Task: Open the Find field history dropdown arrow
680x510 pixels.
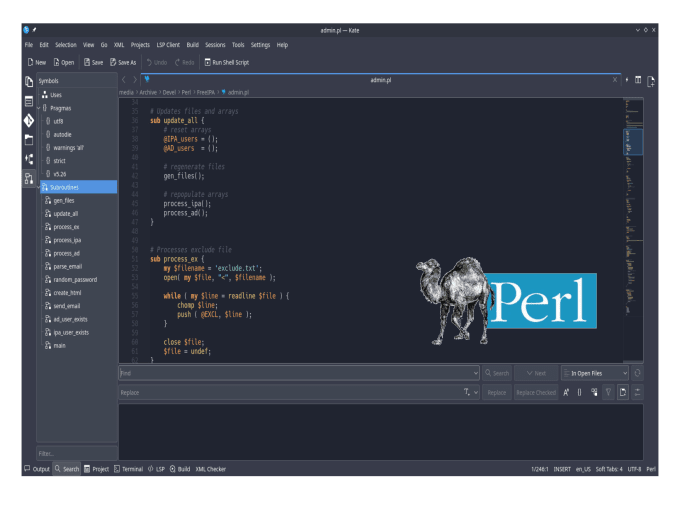Action: coord(475,373)
